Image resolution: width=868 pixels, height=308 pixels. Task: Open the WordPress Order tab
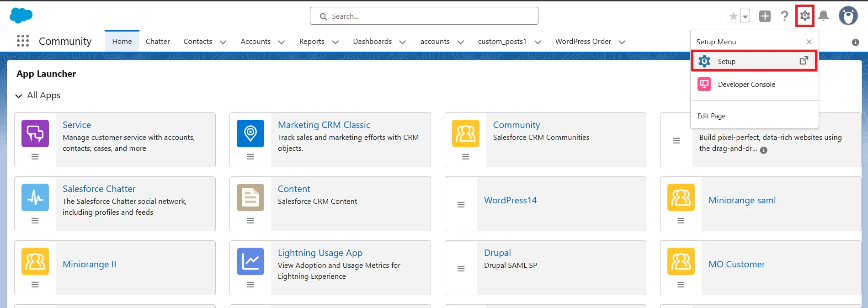583,42
